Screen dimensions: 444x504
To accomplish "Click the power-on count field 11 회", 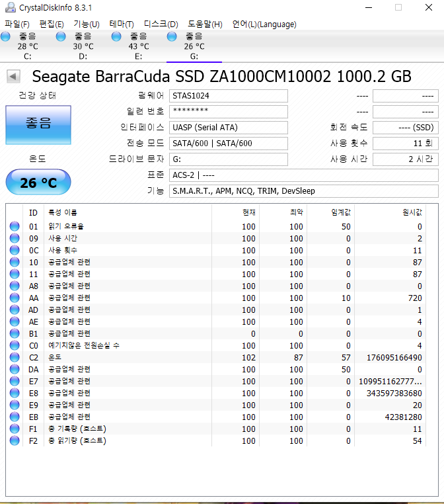I will 406,144.
